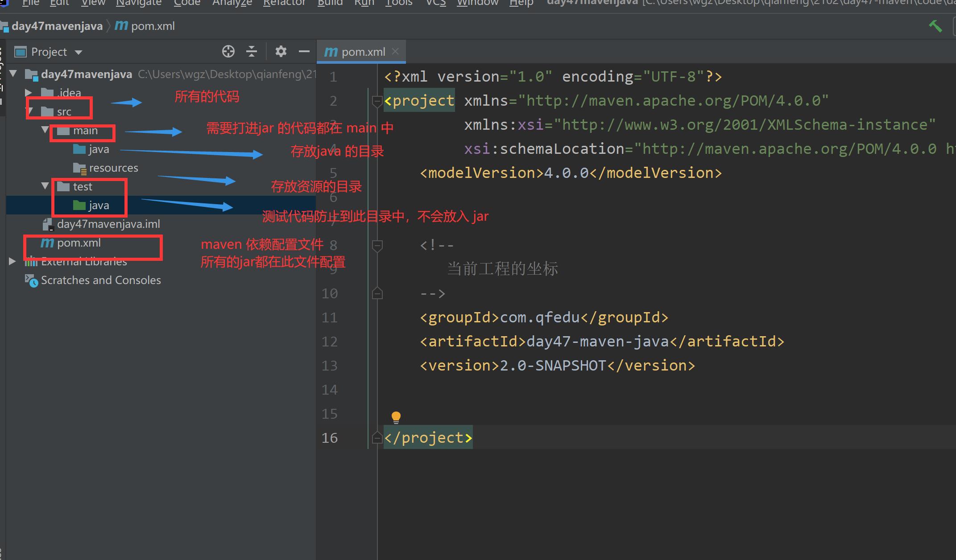
Task: Collapse all nodes in Project panel
Action: click(252, 52)
